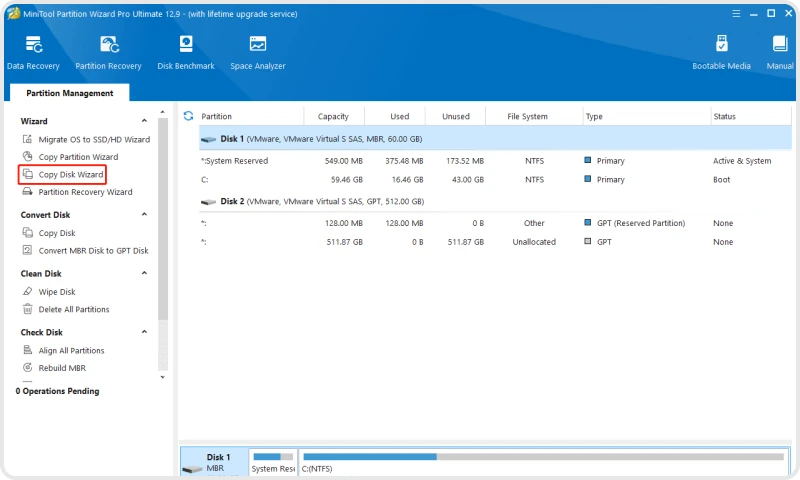Select Align All Partitions
Screen dimensions: 800x480
click(x=63, y=350)
